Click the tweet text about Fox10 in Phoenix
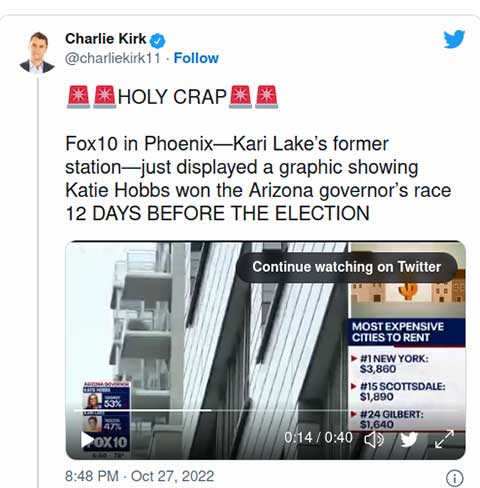 [x=258, y=178]
